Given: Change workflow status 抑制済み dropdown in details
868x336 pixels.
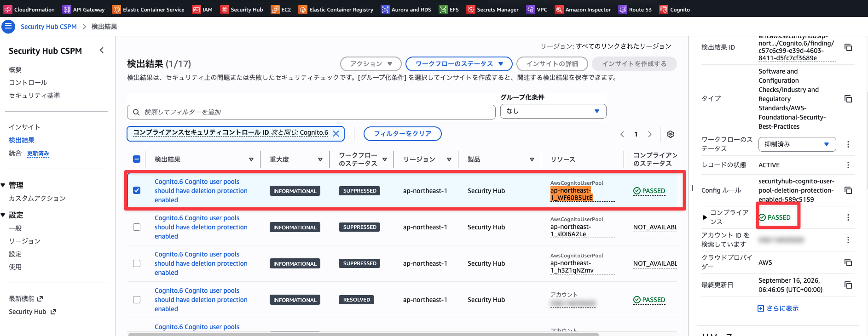Looking at the screenshot, I should [797, 144].
